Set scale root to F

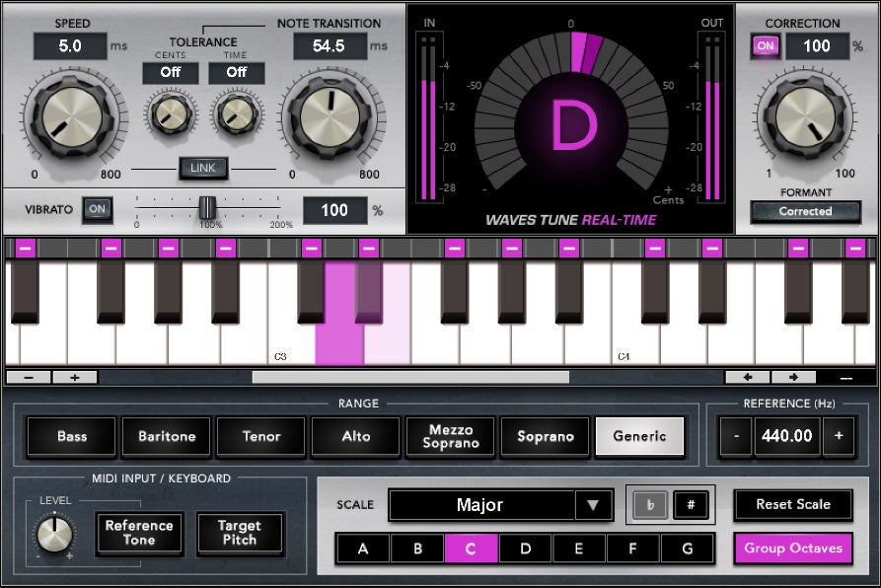[632, 549]
